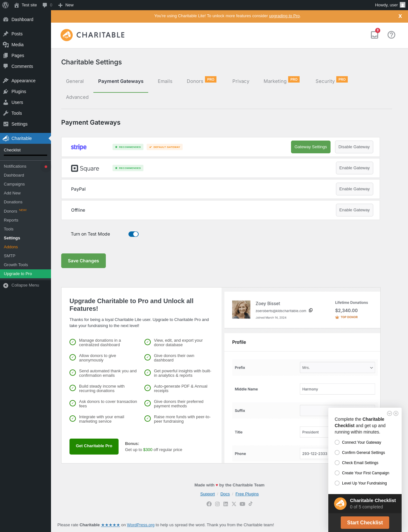This screenshot has height=532, width=408.
Task: Click Start Checklist button
Action: (365, 523)
